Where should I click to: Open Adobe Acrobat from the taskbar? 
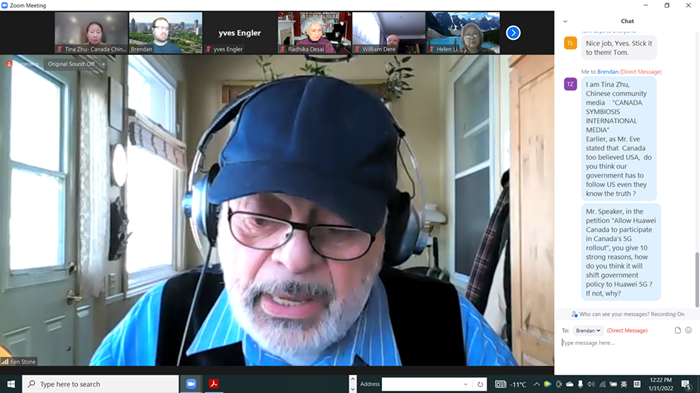point(213,384)
